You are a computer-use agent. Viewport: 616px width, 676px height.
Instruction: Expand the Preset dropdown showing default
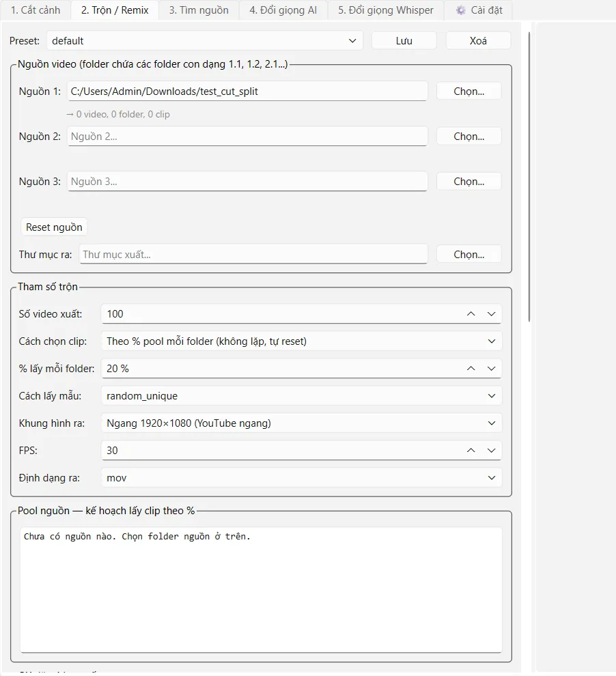click(x=205, y=41)
